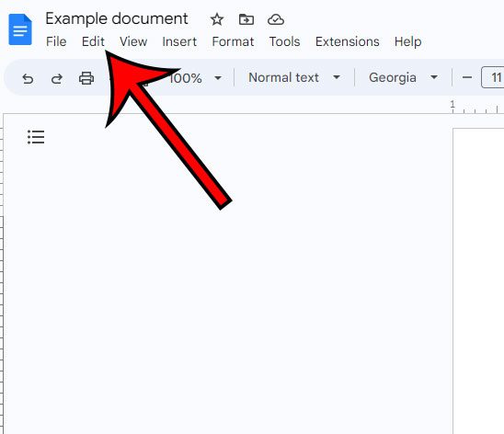Click the font size 11 field
Viewport: 504px width, 434px height.
point(493,77)
